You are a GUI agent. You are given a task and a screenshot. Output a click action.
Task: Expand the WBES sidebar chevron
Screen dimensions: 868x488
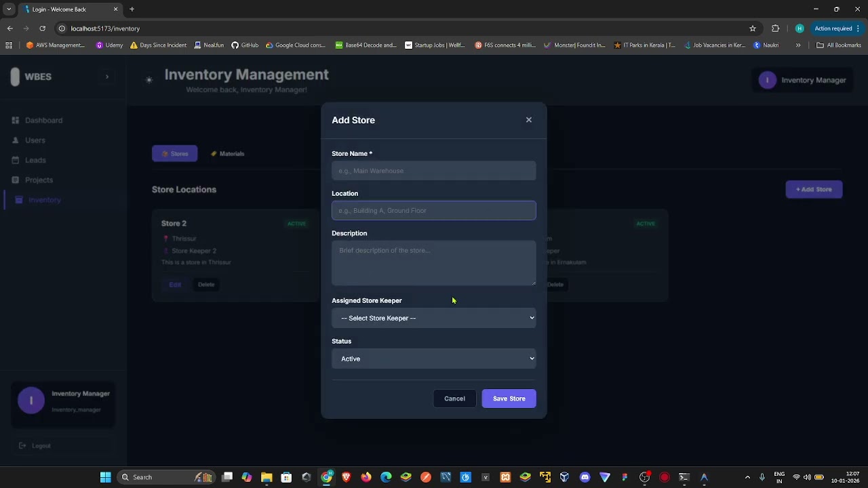(x=106, y=77)
